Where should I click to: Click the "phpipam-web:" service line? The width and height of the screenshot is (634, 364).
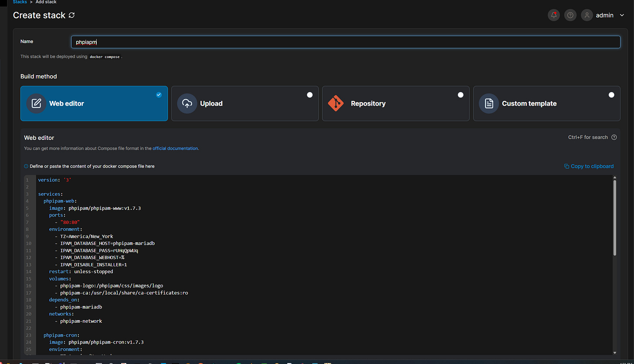pyautogui.click(x=60, y=201)
